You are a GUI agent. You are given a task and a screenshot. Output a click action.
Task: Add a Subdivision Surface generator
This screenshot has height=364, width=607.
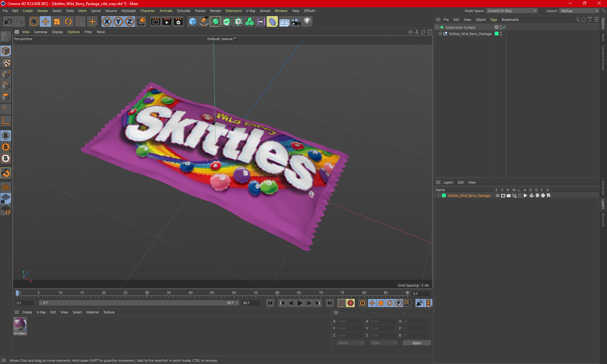216,21
